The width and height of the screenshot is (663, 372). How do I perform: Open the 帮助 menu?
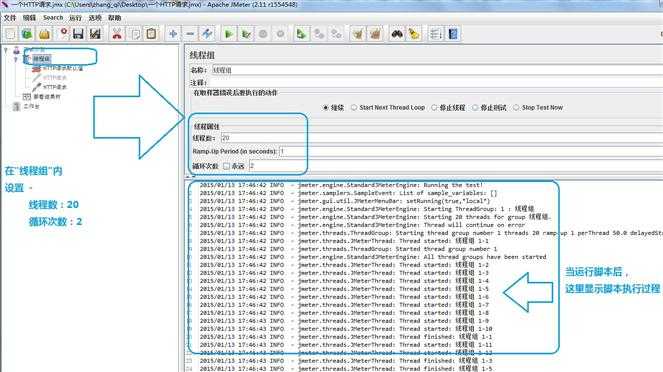[x=115, y=18]
